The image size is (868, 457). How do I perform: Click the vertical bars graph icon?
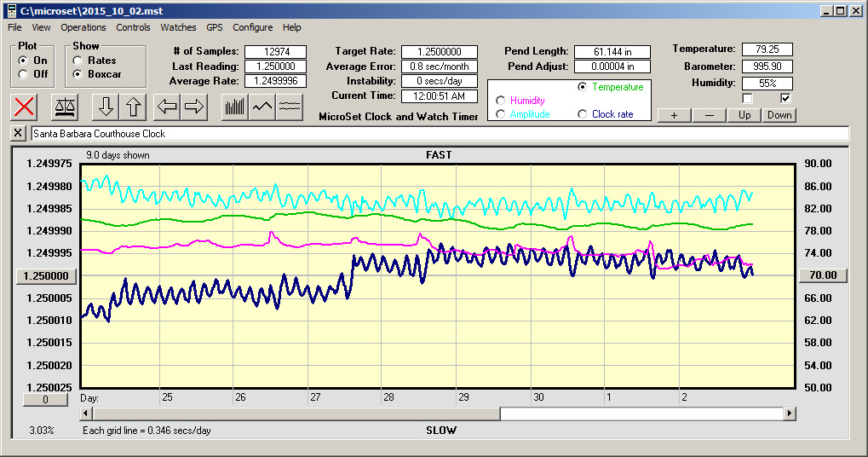[235, 107]
